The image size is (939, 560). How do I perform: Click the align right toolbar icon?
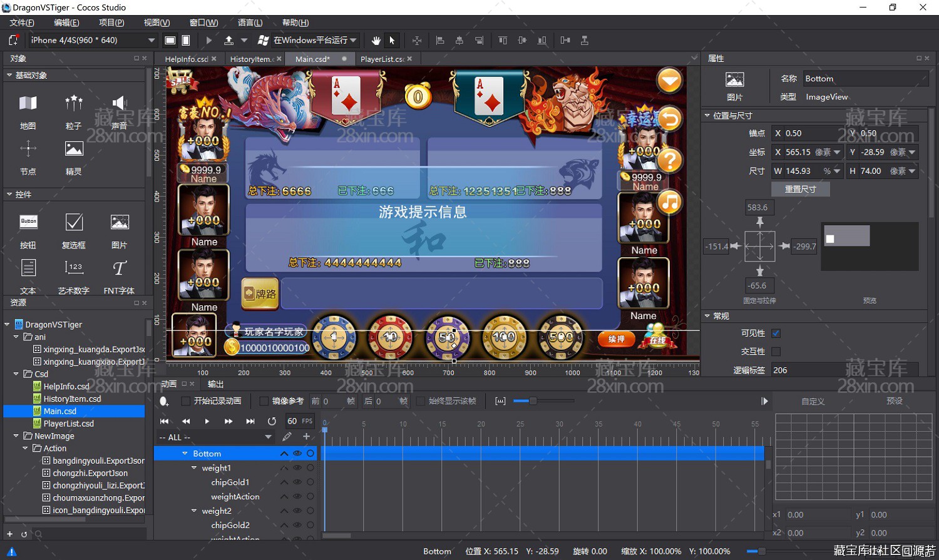pyautogui.click(x=479, y=40)
